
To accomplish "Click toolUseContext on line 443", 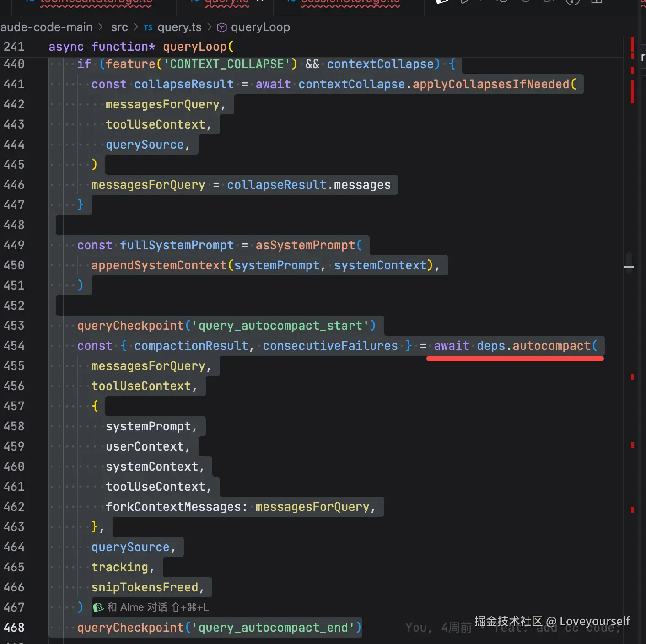I will (156, 124).
